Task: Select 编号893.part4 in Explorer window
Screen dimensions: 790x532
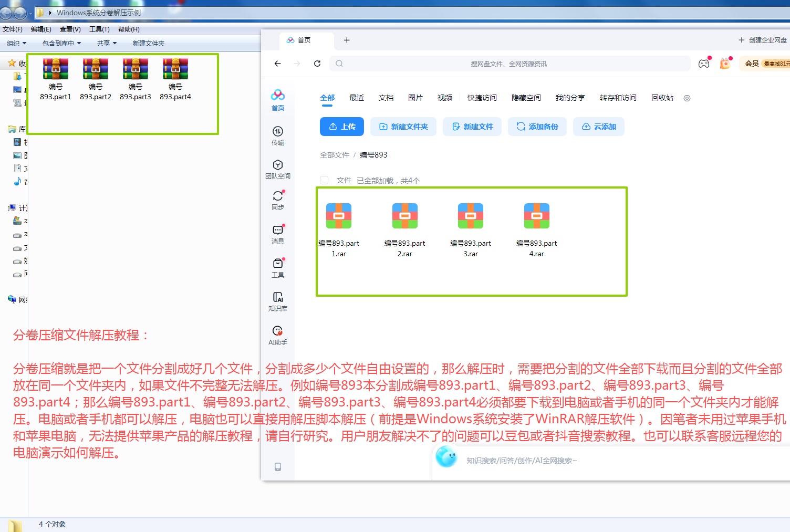Action: pos(175,79)
